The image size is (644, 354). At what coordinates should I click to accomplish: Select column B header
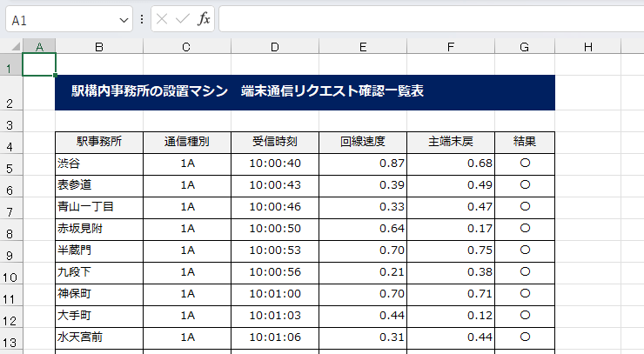click(x=99, y=46)
